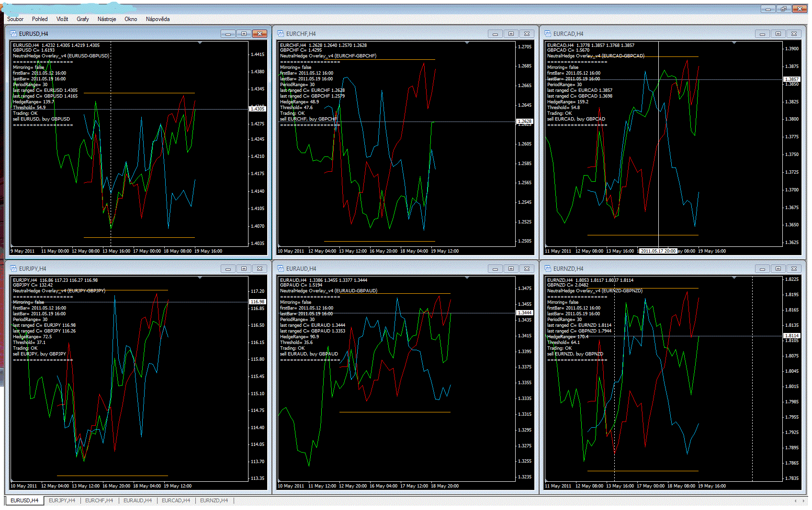Go to the EURNZD,H4 bottom tab
Viewport: 812px width, 510px height.
[x=214, y=500]
